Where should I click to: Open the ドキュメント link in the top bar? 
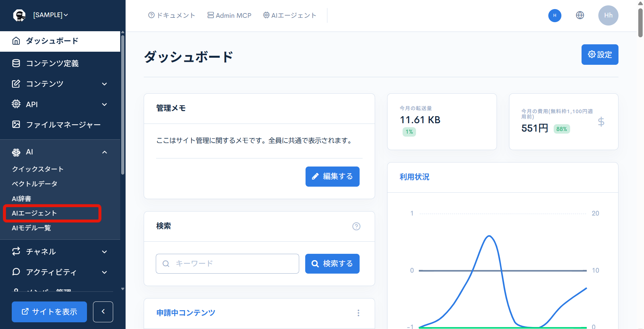[172, 15]
